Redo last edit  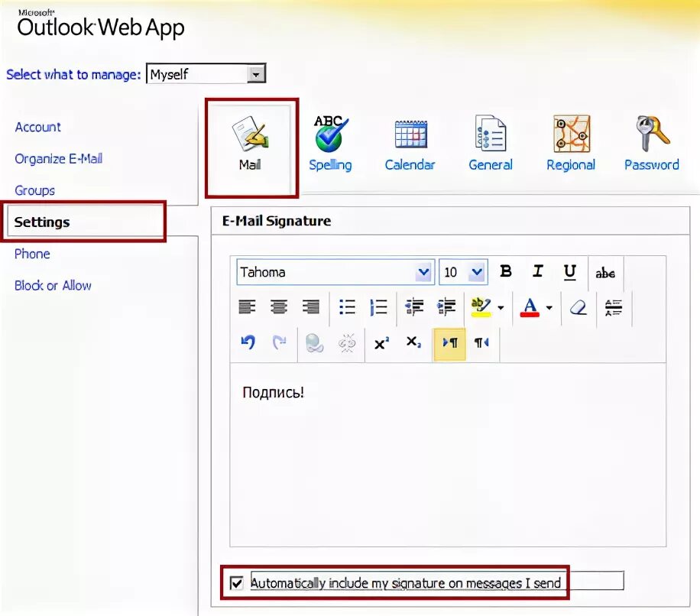pos(280,342)
